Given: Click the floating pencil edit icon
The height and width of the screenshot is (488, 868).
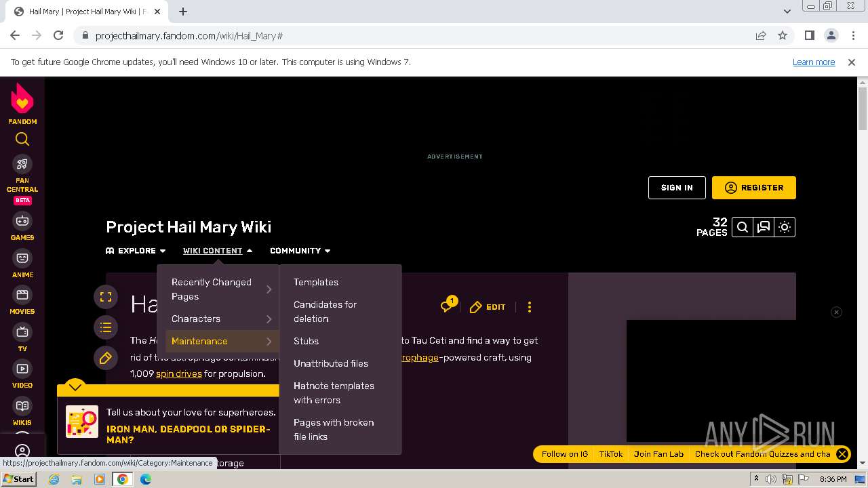Looking at the screenshot, I should pyautogui.click(x=106, y=359).
